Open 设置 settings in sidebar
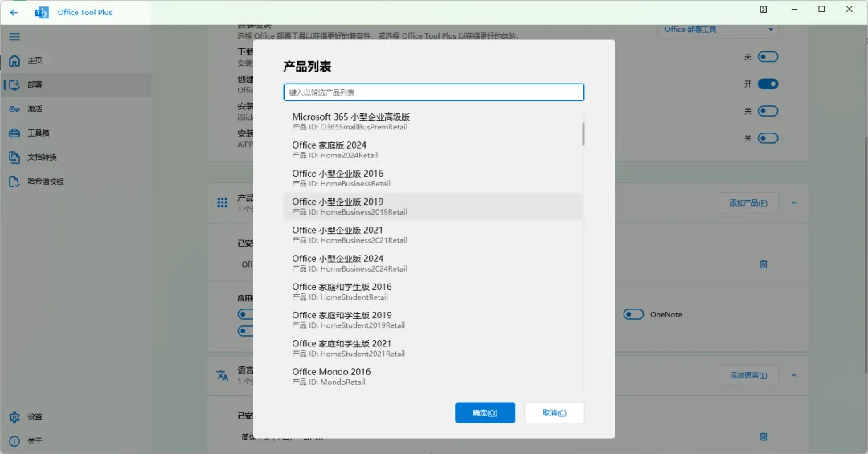 tap(76, 417)
